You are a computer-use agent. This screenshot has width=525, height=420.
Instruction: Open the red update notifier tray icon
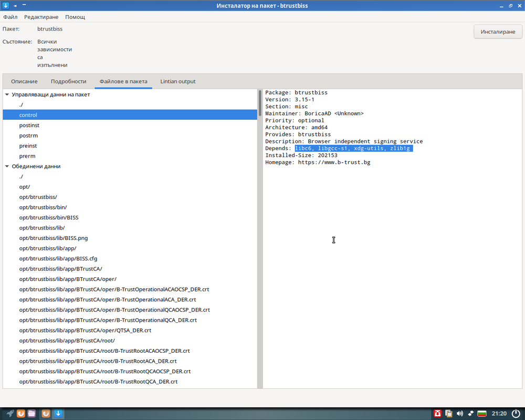[x=437, y=413]
